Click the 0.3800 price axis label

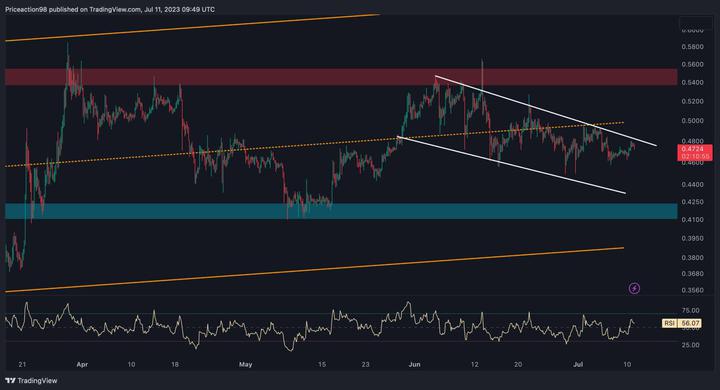click(x=692, y=258)
